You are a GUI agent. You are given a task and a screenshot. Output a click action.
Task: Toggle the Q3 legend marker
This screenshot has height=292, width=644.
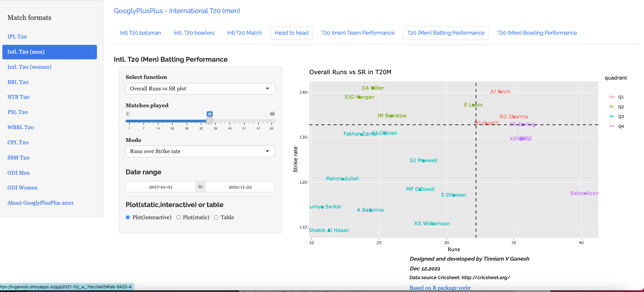point(611,116)
